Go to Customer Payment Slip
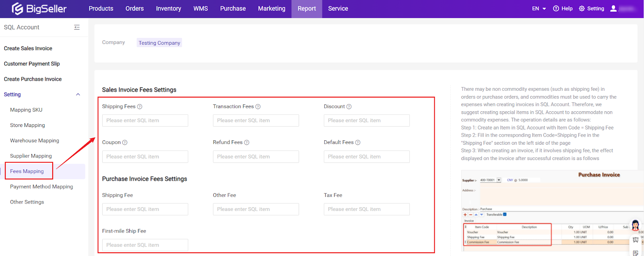Screen dimensions: 644x256 tap(32, 64)
